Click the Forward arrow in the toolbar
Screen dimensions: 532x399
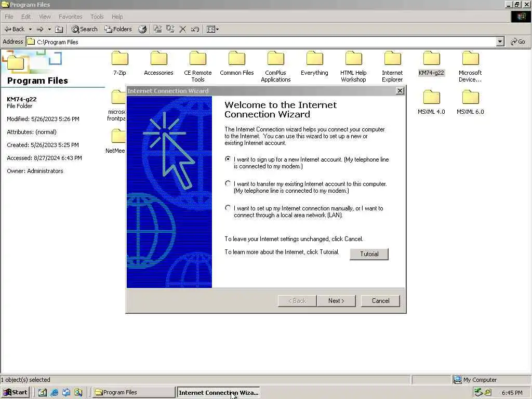click(39, 29)
